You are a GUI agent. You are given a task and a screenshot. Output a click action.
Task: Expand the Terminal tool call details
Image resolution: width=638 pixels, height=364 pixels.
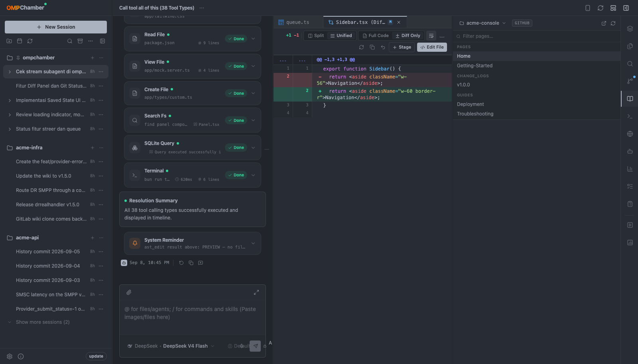point(253,175)
